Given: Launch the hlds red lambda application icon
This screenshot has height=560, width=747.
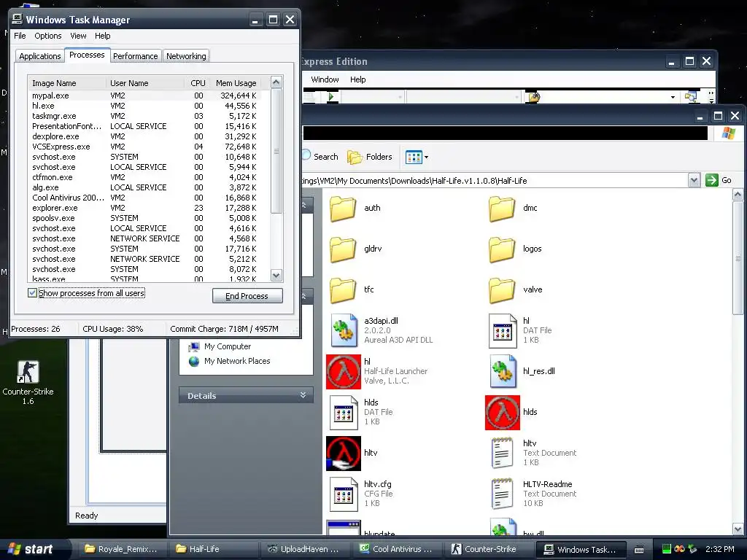Looking at the screenshot, I should (x=503, y=413).
